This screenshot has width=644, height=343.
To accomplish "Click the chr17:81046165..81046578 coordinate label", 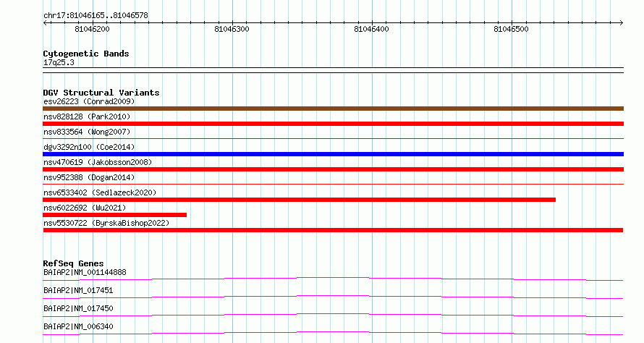I will pyautogui.click(x=96, y=16).
